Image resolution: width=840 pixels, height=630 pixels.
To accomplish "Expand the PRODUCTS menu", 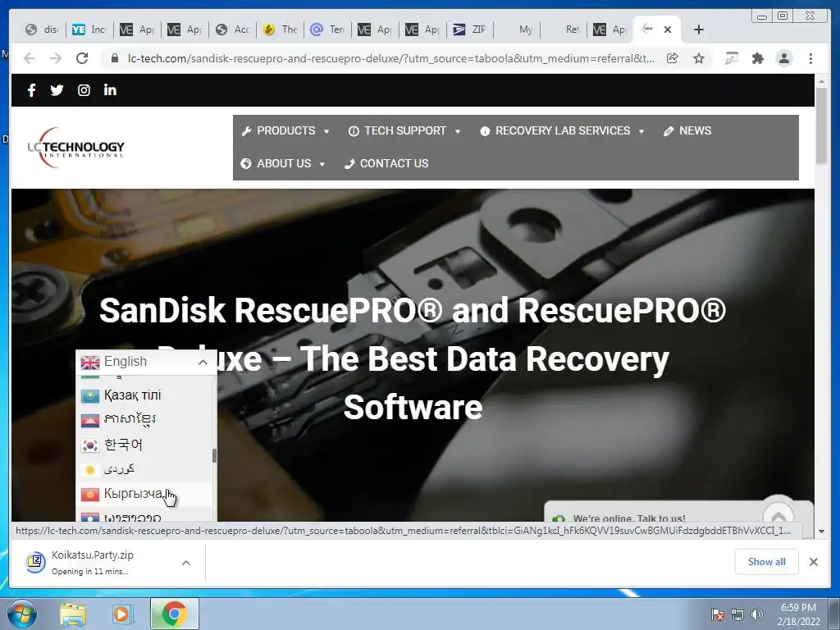I will tap(285, 130).
